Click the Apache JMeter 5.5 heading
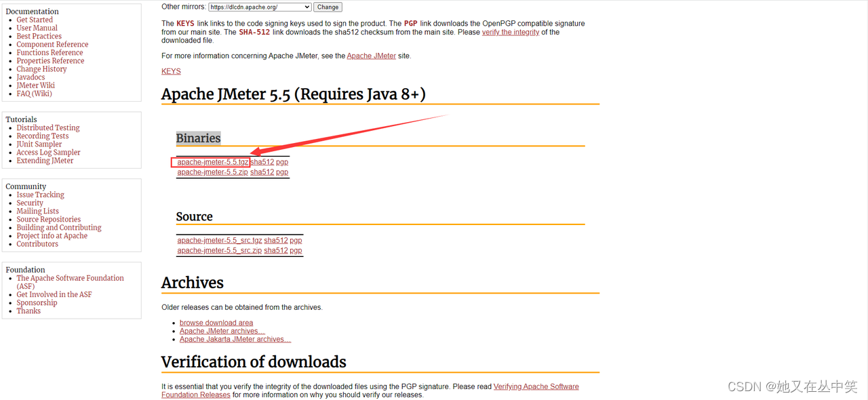 click(294, 94)
